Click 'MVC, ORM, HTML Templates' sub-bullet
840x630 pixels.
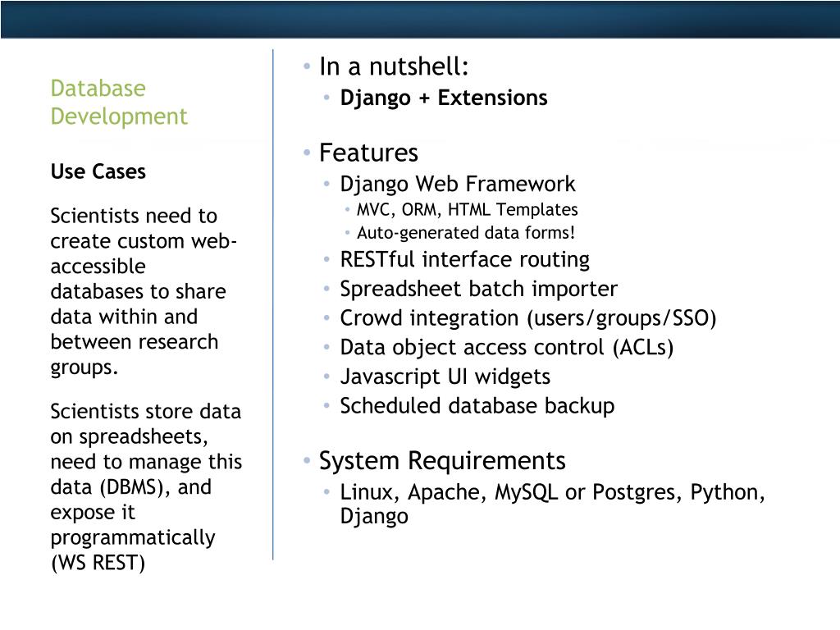pos(467,209)
